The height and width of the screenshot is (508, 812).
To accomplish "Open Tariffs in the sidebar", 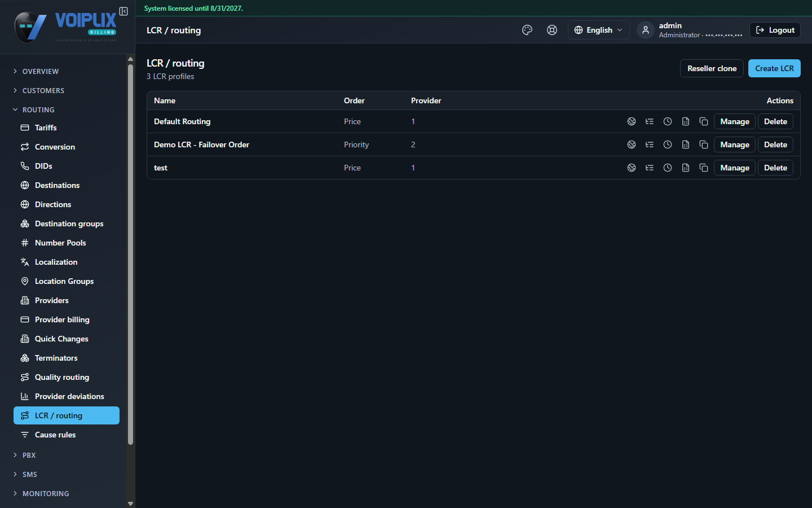I will click(67, 128).
